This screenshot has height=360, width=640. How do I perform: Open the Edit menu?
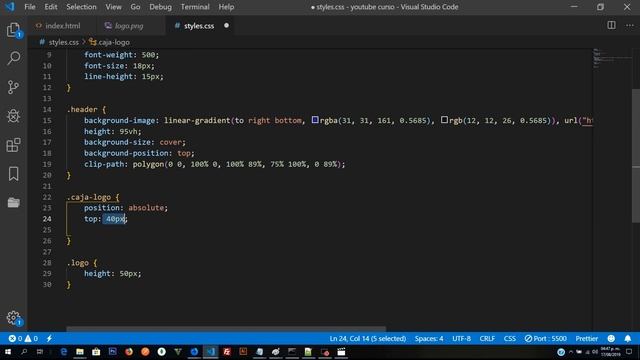[51, 7]
